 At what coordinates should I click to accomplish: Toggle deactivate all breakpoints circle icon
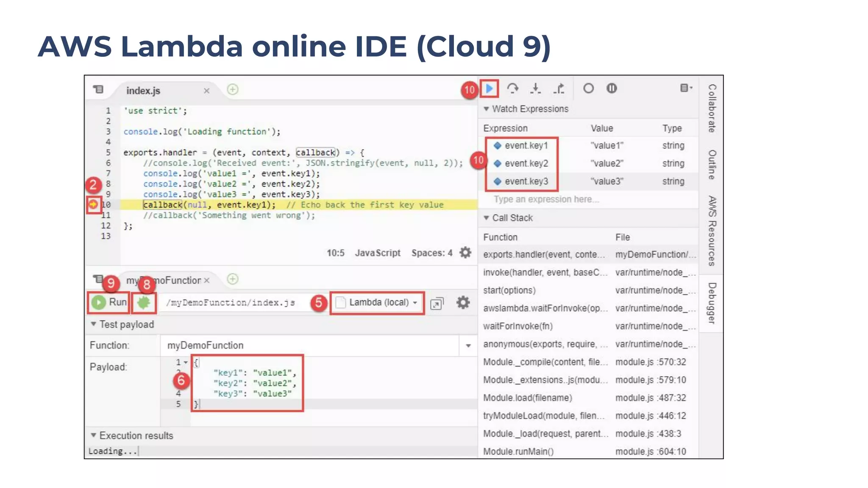(588, 88)
